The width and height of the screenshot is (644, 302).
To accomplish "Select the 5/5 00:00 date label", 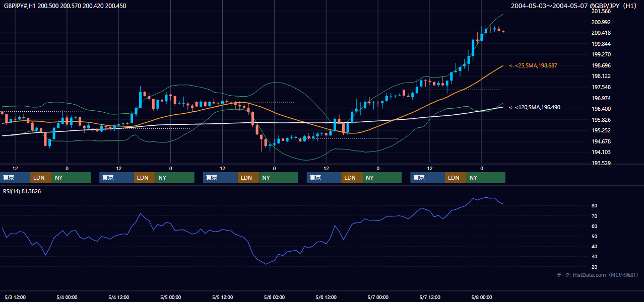I will (x=170, y=297).
